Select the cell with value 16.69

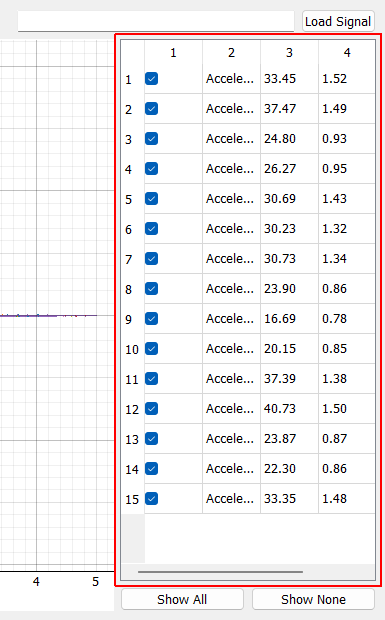[x=289, y=319]
